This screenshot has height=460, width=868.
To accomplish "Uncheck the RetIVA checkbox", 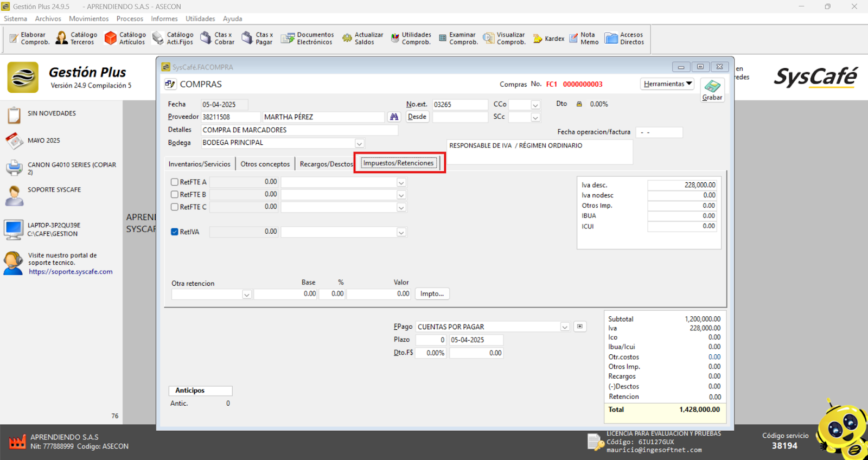I will [x=175, y=232].
